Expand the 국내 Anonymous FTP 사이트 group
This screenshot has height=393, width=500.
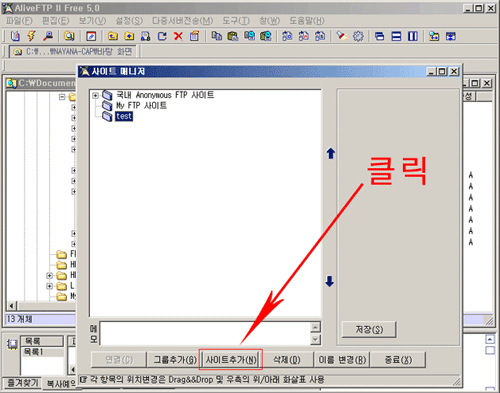(x=95, y=96)
